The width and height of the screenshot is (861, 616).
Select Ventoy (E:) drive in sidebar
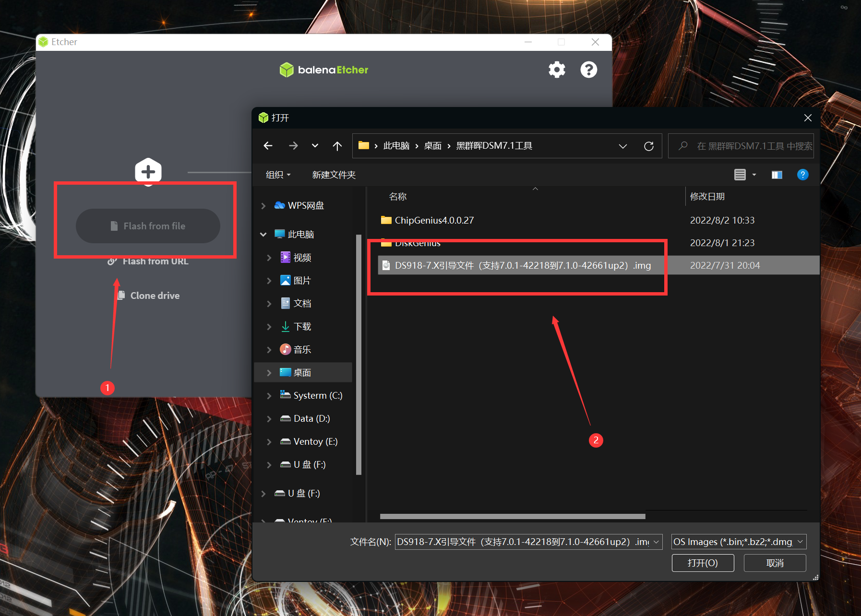pyautogui.click(x=315, y=441)
